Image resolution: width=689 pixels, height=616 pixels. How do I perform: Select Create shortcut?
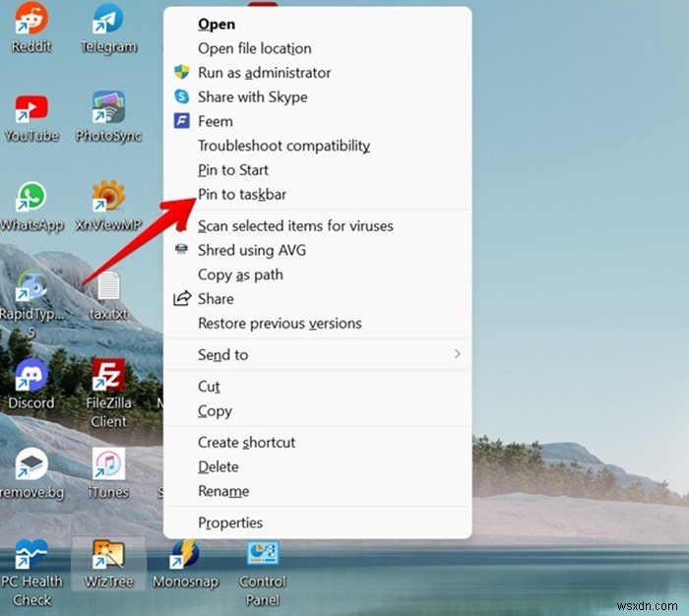coord(318,442)
